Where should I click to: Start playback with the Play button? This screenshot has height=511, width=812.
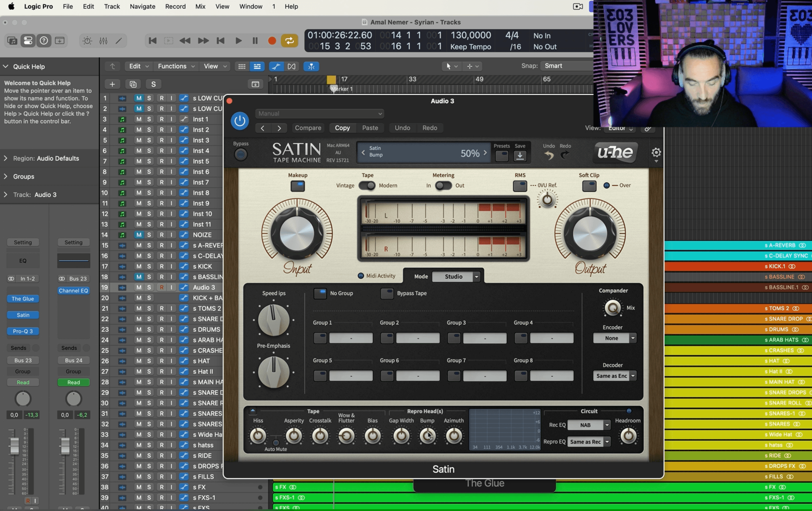point(238,41)
